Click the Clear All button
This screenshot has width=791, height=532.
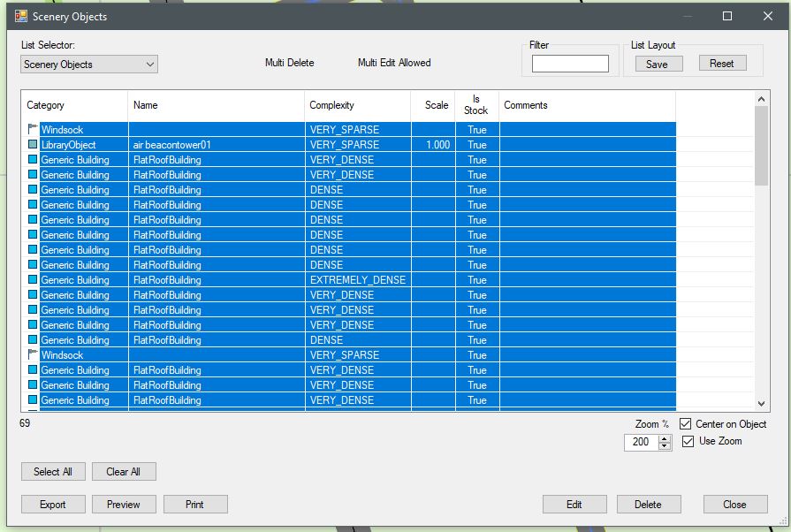pos(124,472)
